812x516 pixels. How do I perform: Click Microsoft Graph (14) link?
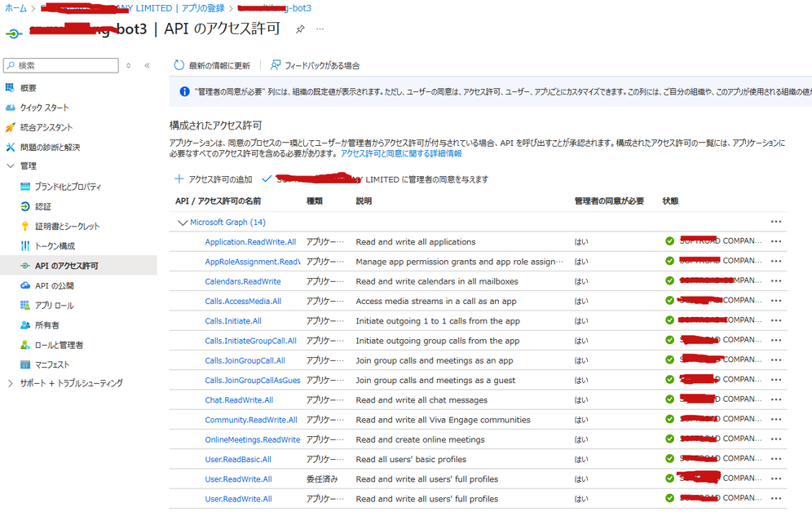click(x=227, y=222)
